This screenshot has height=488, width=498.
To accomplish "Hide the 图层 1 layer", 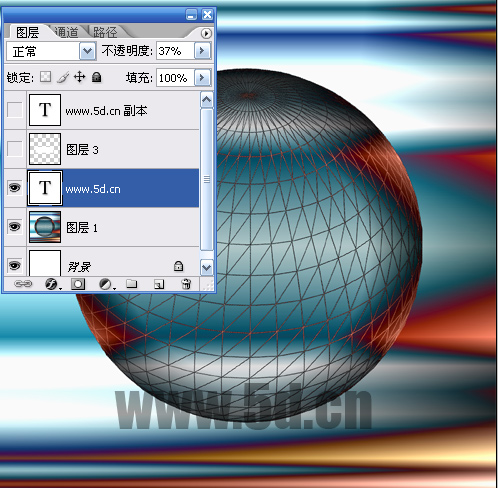I will [15, 227].
